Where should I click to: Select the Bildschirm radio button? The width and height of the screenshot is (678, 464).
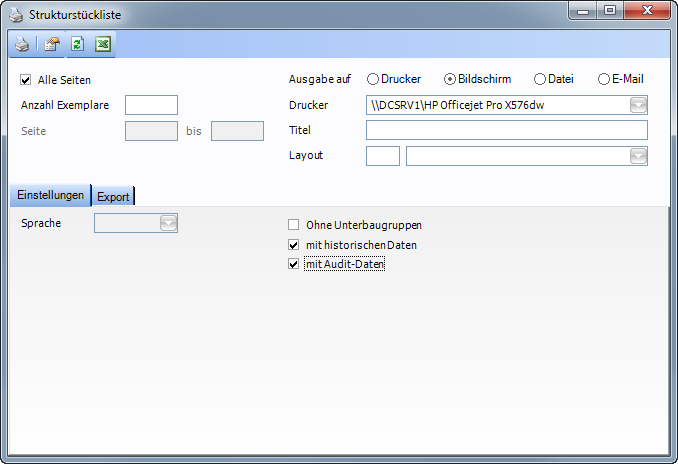(450, 79)
